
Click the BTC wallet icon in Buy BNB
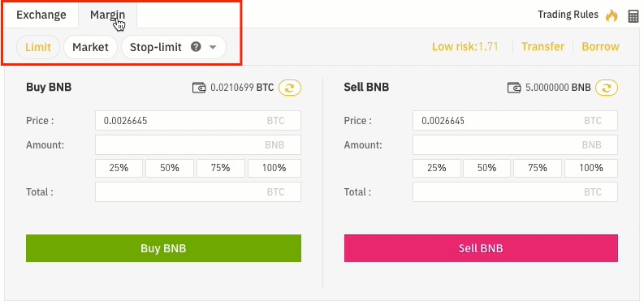point(199,88)
